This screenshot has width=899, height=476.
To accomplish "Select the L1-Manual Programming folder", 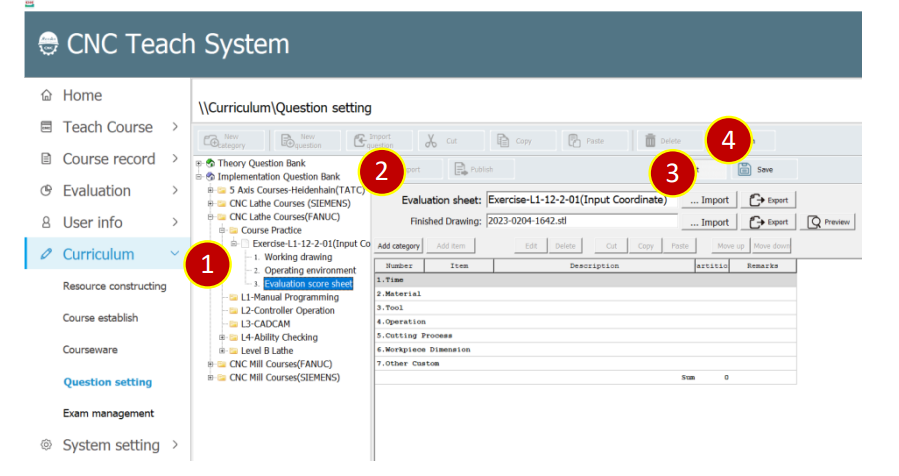I will click(x=290, y=297).
